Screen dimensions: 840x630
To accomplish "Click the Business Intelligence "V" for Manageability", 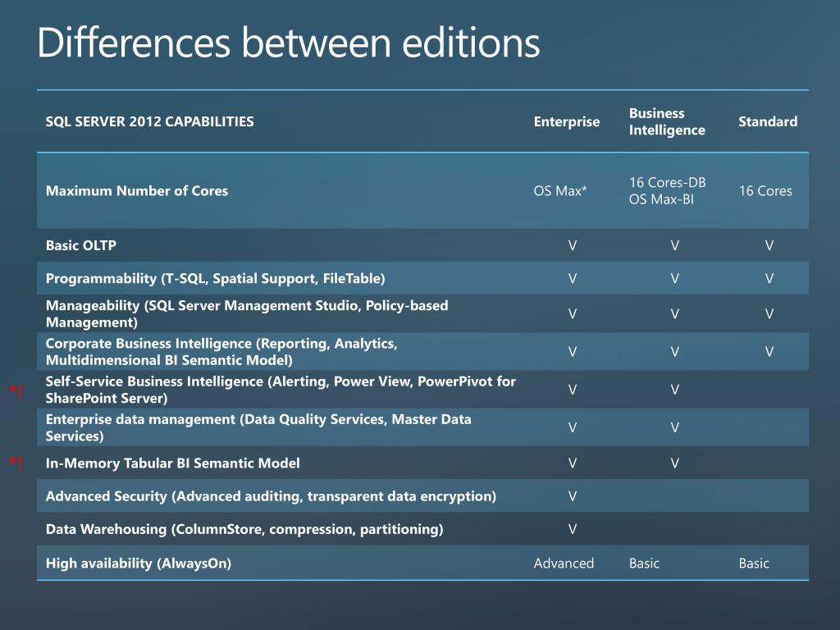I will [x=675, y=314].
